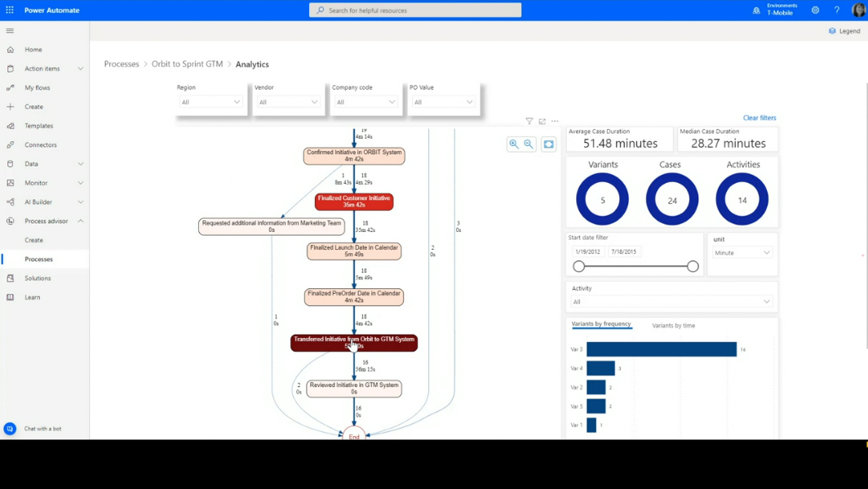This screenshot has width=868, height=489.
Task: Click the zoom out magnifier icon
Action: tap(529, 144)
